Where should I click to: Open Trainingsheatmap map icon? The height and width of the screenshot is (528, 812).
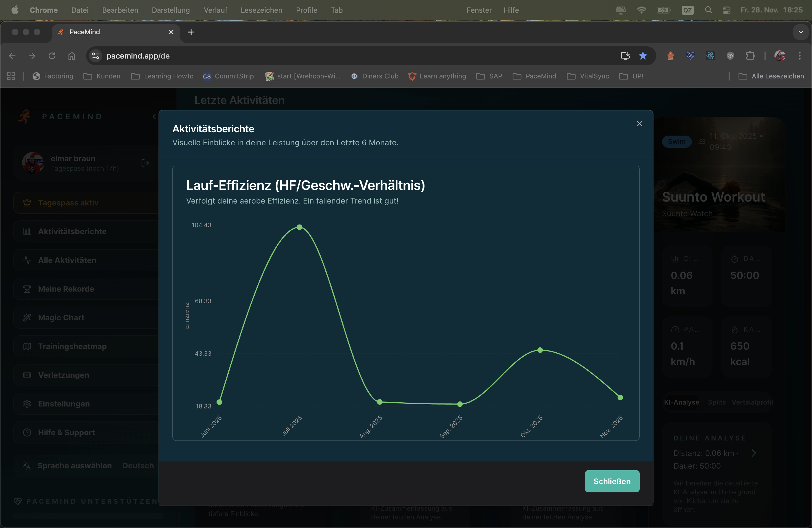coord(27,346)
